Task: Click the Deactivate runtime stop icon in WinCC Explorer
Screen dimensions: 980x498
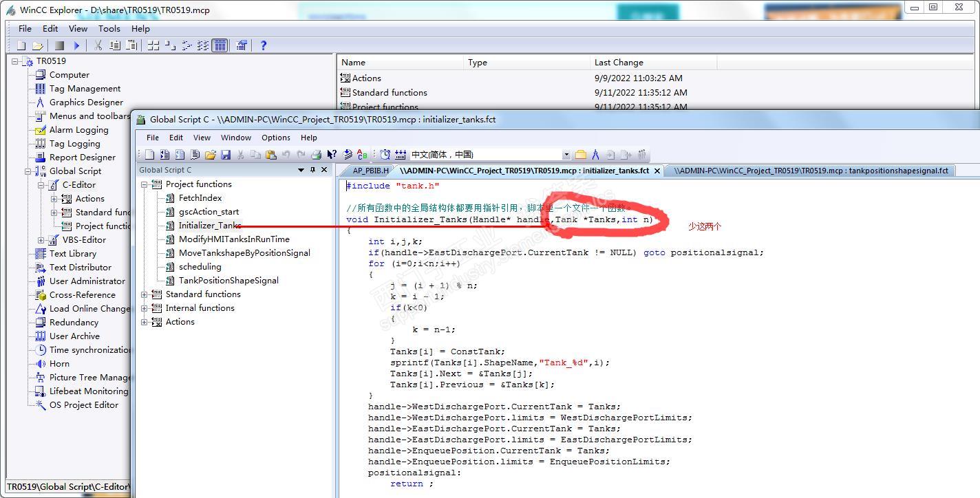Action: tap(60, 45)
